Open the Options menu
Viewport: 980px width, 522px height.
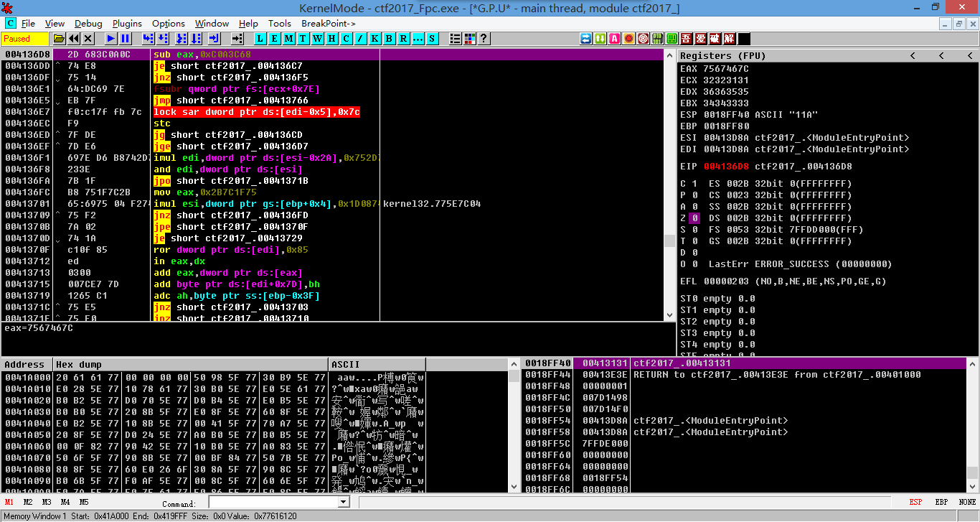coord(169,24)
